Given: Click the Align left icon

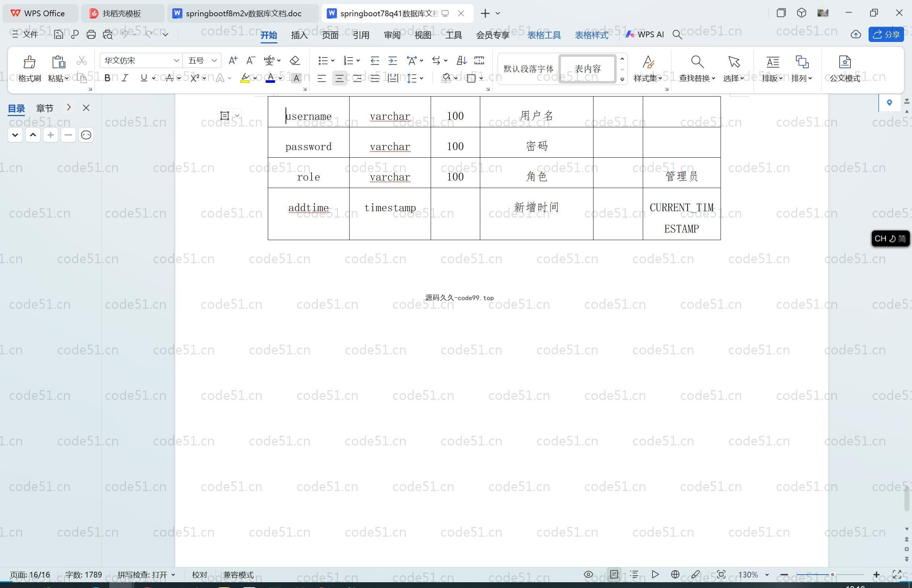Looking at the screenshot, I should pyautogui.click(x=321, y=78).
